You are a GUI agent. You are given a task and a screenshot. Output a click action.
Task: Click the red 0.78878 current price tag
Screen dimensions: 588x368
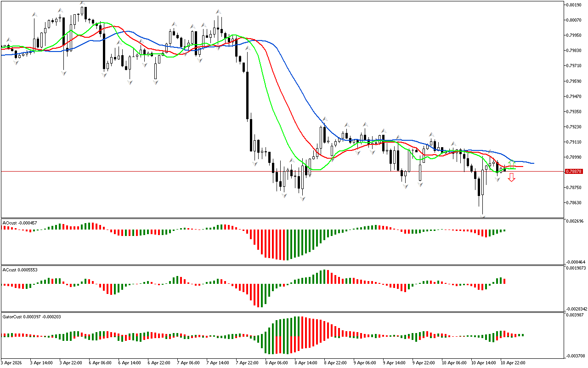(574, 171)
